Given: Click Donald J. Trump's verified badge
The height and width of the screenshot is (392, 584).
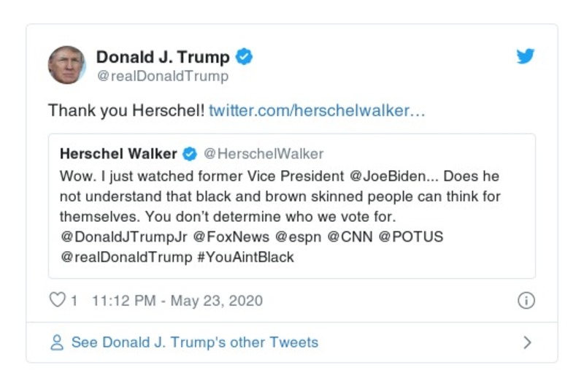Looking at the screenshot, I should pos(245,56).
